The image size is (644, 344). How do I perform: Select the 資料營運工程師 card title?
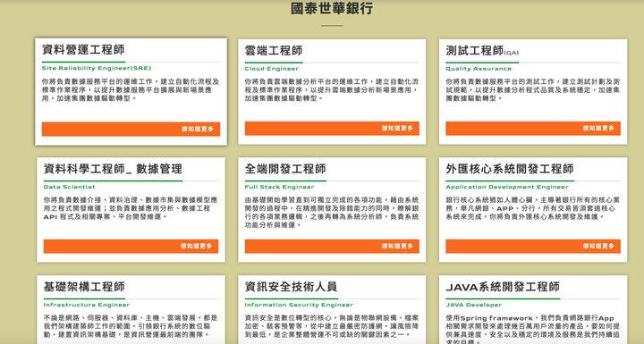(x=83, y=50)
